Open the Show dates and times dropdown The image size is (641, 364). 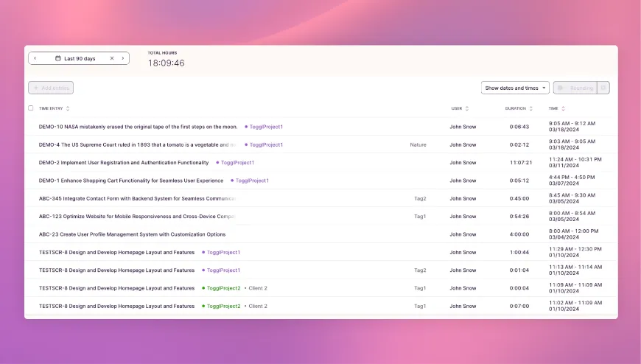pos(515,88)
